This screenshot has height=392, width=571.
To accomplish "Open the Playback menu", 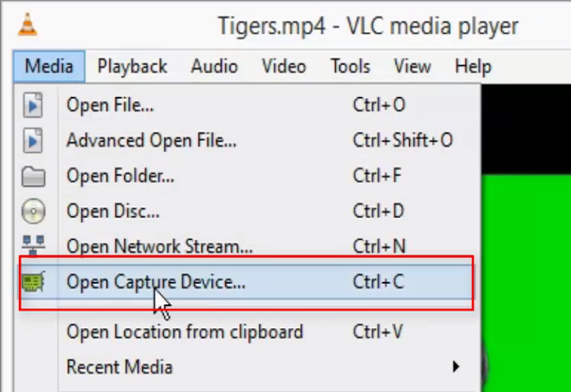I will 132,66.
